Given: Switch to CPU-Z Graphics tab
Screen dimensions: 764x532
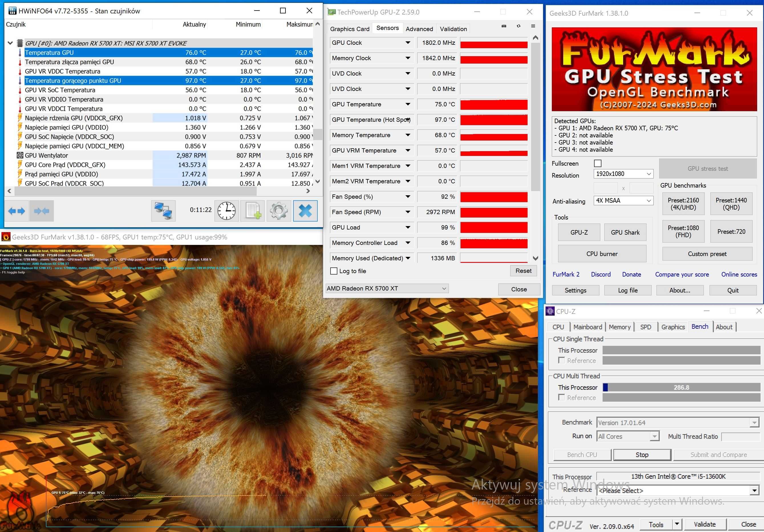Looking at the screenshot, I should [x=673, y=327].
